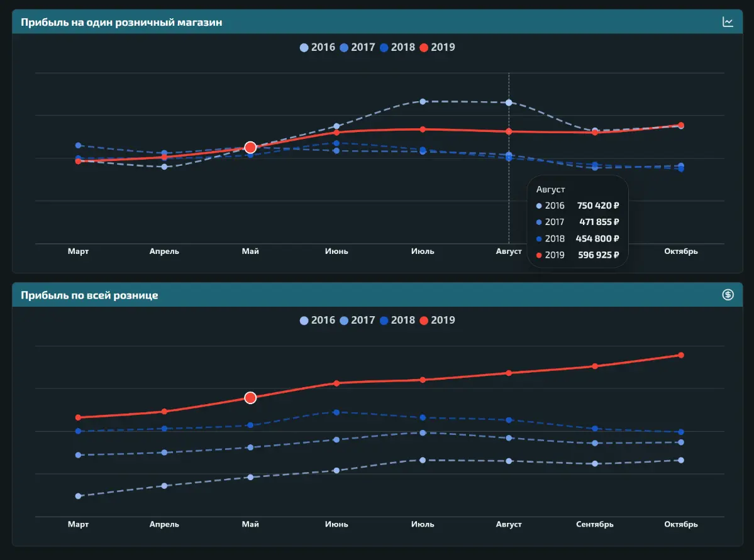Click the 'Август' axis label in the bottom chart

(509, 524)
